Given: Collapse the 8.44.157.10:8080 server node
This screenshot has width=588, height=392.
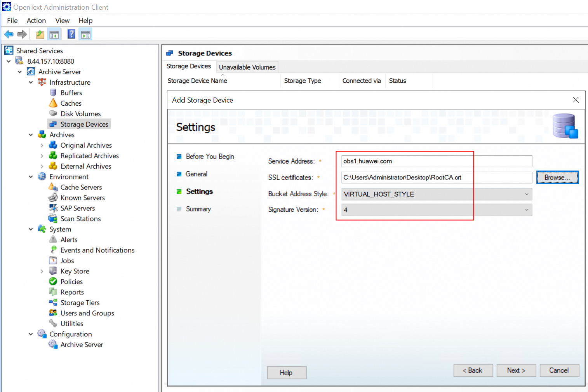Looking at the screenshot, I should click(9, 61).
